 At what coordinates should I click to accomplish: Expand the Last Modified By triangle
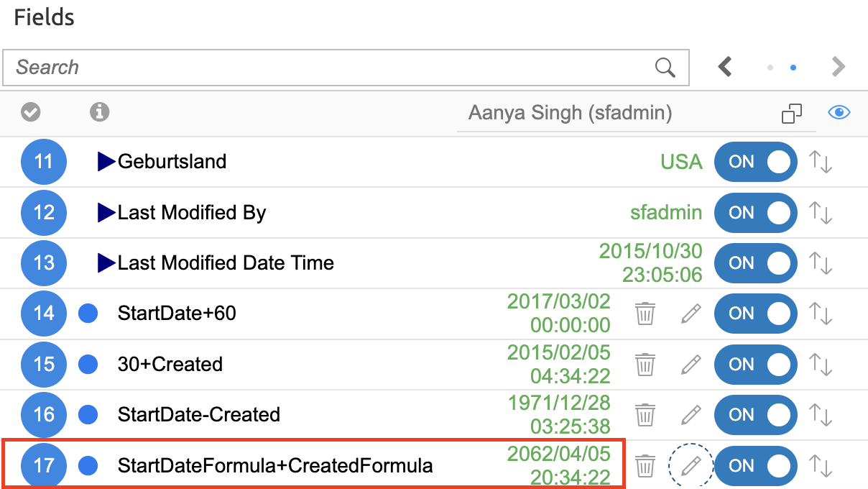click(x=106, y=213)
